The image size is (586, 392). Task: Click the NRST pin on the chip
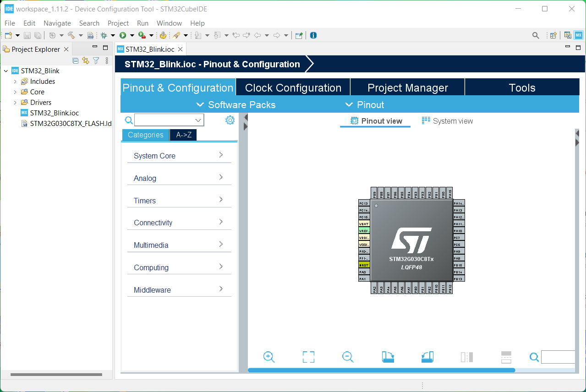(x=364, y=265)
